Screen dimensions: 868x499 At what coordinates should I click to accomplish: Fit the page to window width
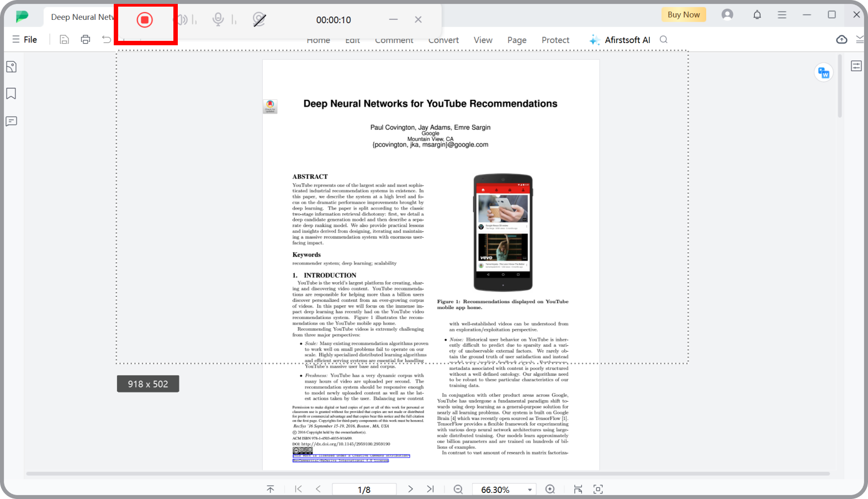578,489
